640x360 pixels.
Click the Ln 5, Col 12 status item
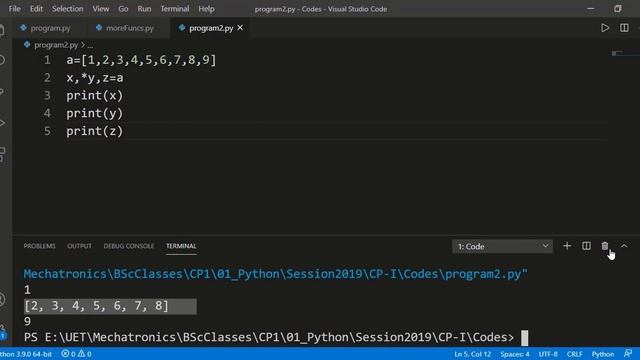(x=472, y=354)
